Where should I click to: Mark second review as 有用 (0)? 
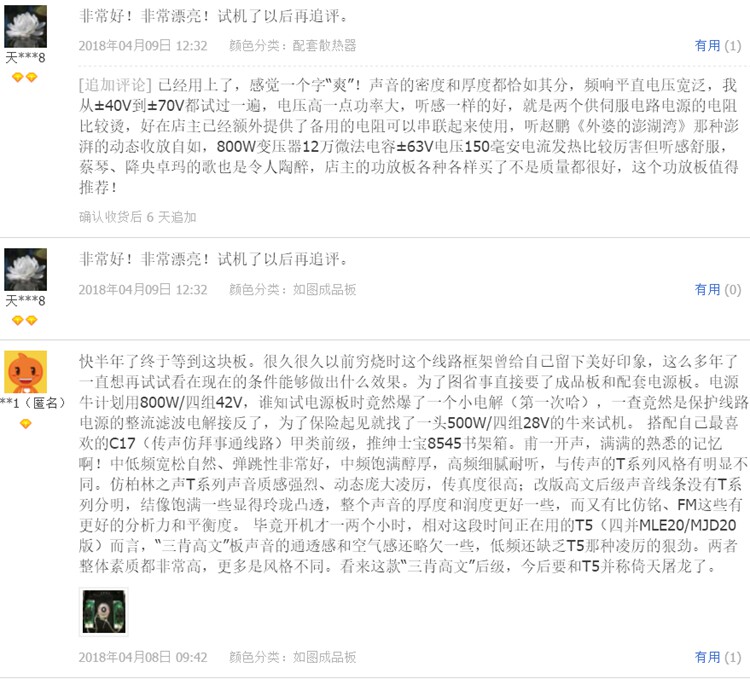click(x=717, y=289)
